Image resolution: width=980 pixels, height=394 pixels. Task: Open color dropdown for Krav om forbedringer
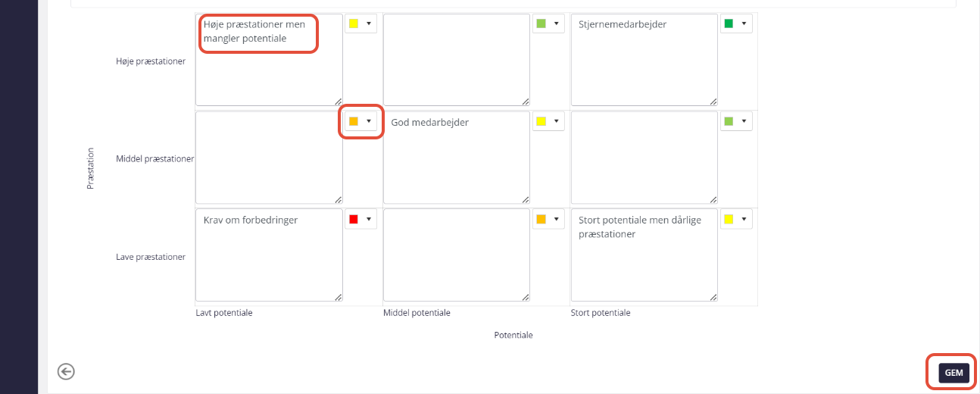(x=369, y=219)
